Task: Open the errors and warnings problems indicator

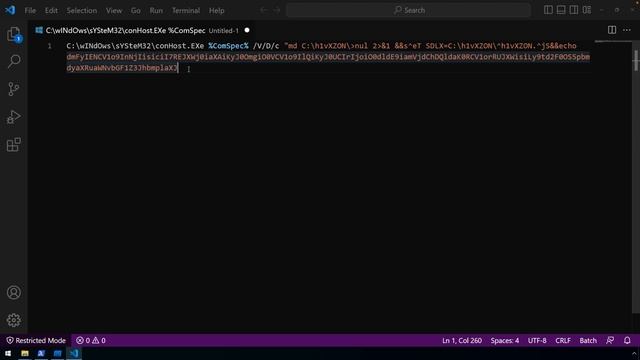Action: (x=91, y=340)
